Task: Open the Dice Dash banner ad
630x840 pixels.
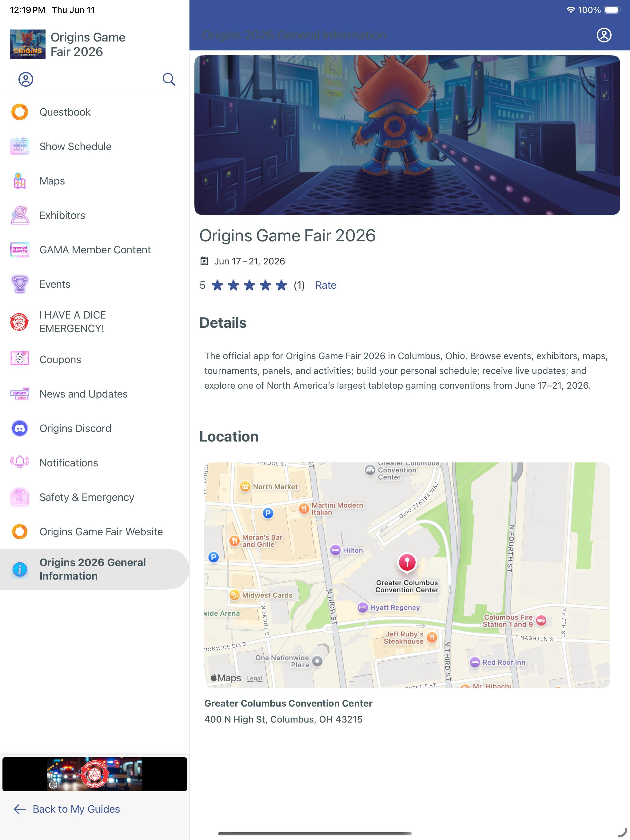Action: pyautogui.click(x=95, y=774)
